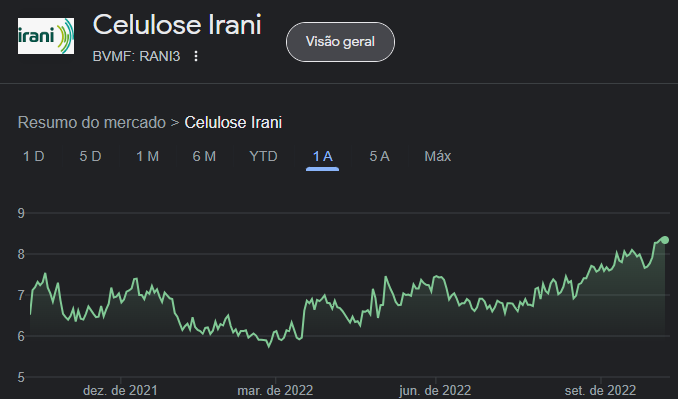Click the BVMF: RANI3 ticker text
This screenshot has width=678, height=399.
click(136, 56)
